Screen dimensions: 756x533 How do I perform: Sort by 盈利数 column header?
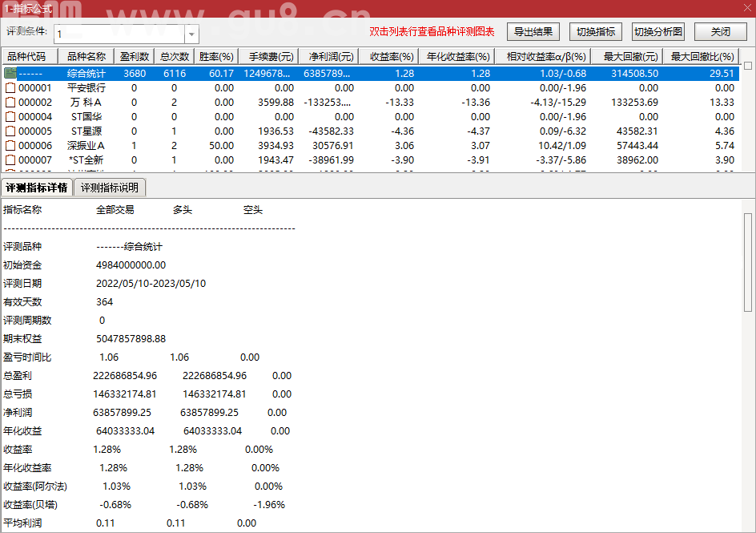click(134, 56)
